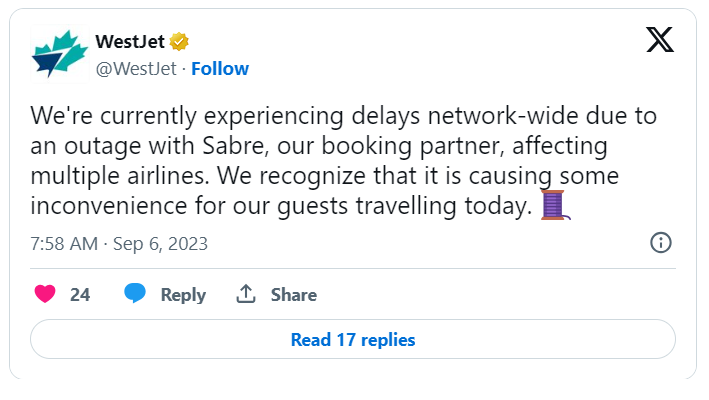Click the WestJet maple leaf profile avatar

coord(59,54)
